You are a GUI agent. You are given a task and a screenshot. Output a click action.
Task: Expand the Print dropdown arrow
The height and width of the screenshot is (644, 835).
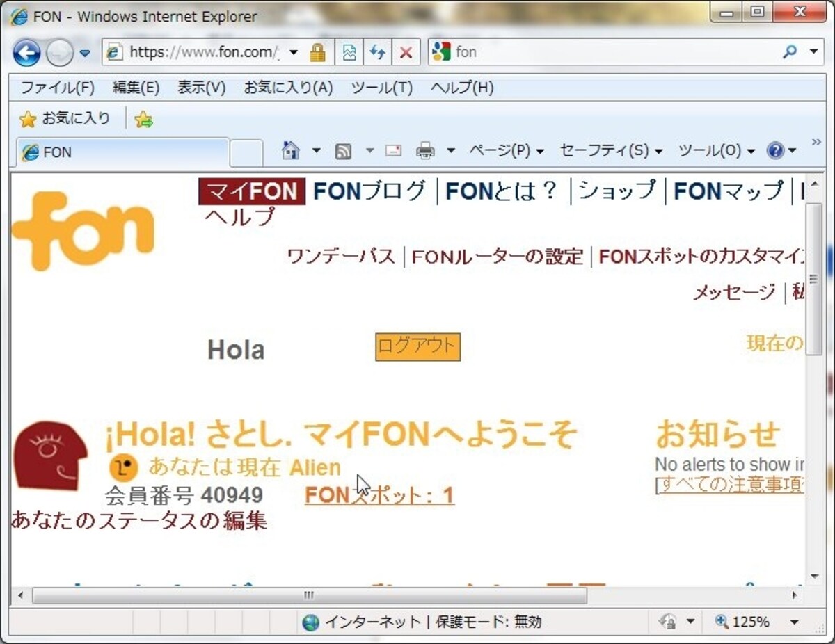pyautogui.click(x=450, y=150)
